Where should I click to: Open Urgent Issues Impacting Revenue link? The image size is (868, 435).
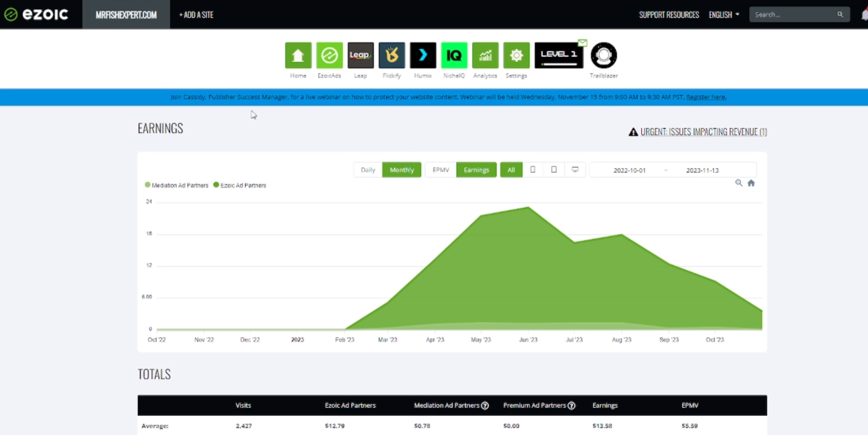pyautogui.click(x=703, y=132)
